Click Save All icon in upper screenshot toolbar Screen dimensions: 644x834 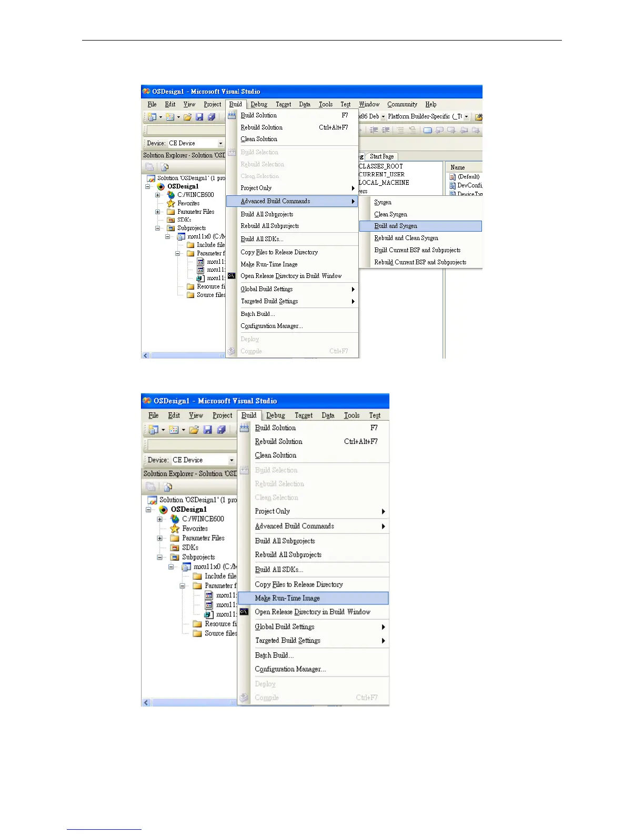tap(212, 117)
